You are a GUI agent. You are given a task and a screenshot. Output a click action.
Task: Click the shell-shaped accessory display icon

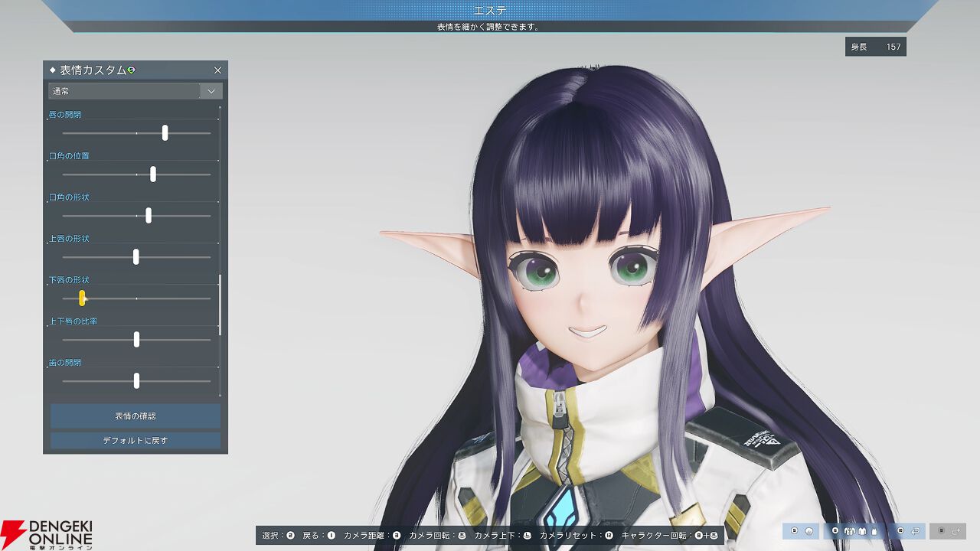pyautogui.click(x=808, y=530)
